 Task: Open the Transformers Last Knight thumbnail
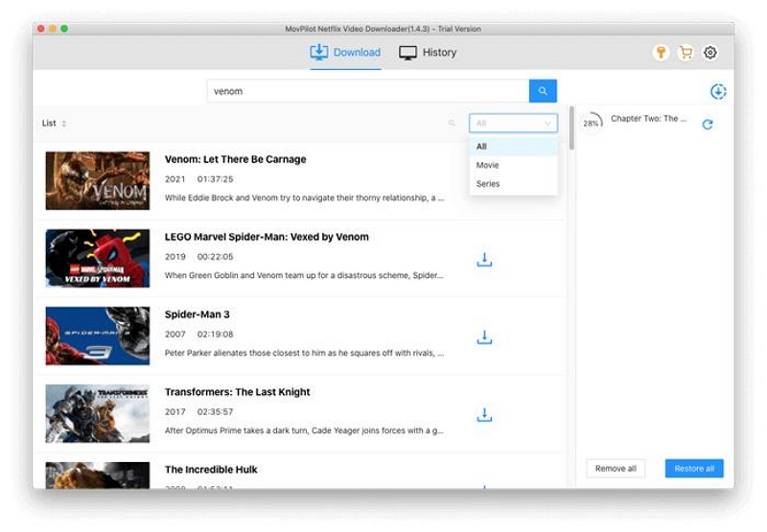pyautogui.click(x=98, y=414)
